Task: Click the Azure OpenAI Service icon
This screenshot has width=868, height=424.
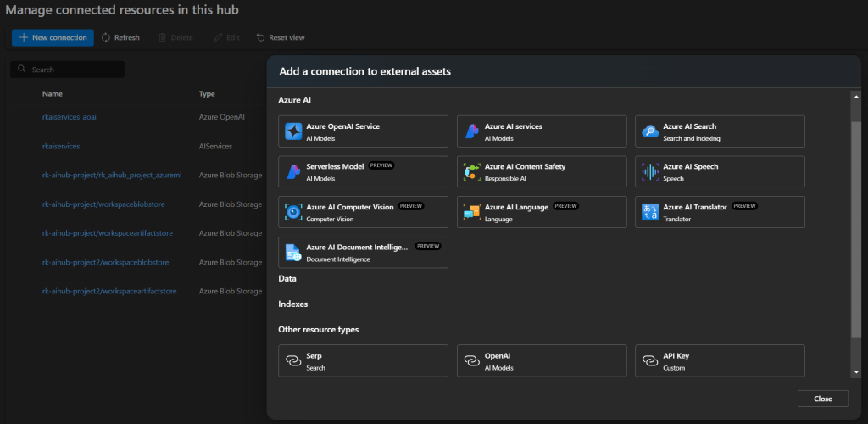Action: pyautogui.click(x=293, y=131)
